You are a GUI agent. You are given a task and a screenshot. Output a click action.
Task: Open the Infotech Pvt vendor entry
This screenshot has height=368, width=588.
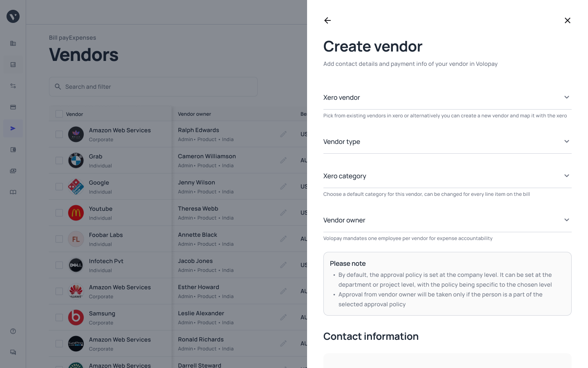tap(106, 261)
